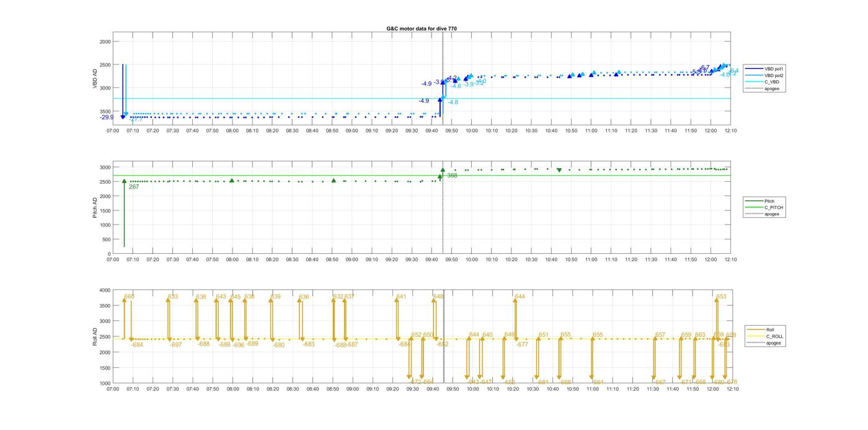Click the "636" roll data label

pos(304,297)
